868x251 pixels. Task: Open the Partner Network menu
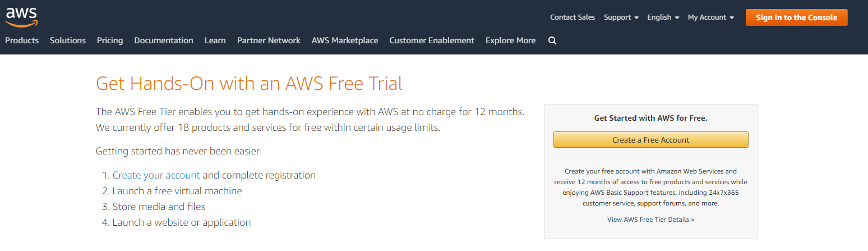[269, 40]
